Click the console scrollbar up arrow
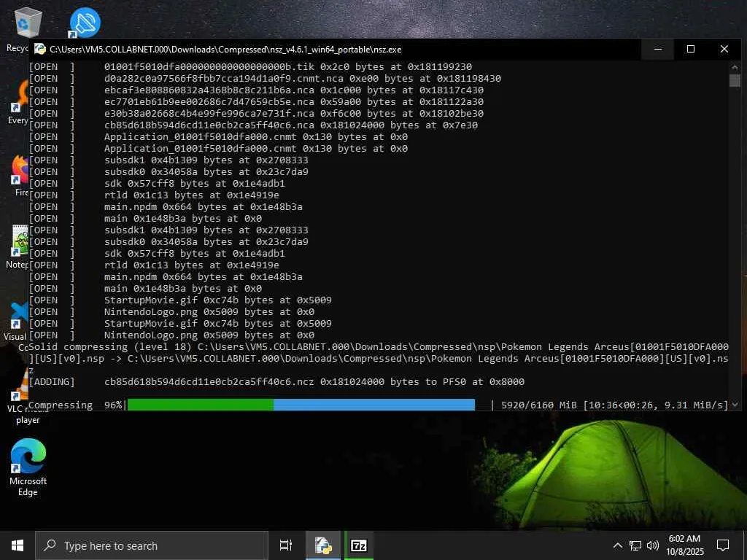Image resolution: width=747 pixels, height=560 pixels. (735, 68)
